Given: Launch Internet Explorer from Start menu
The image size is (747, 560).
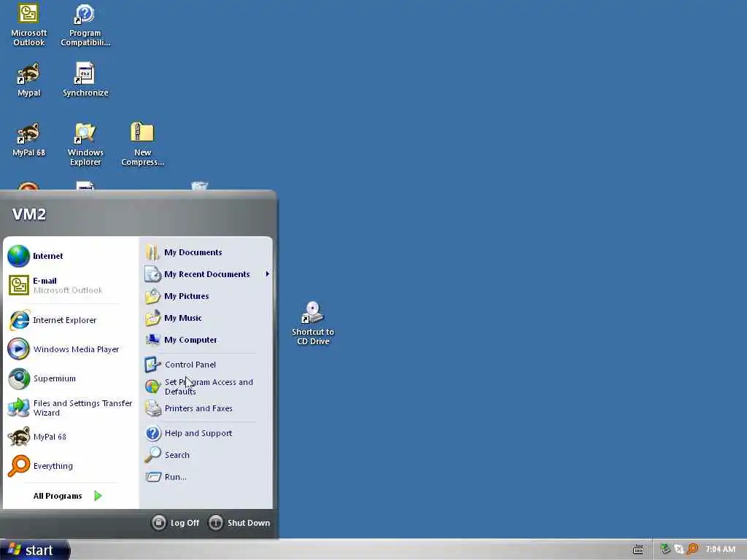Looking at the screenshot, I should 71,320.
